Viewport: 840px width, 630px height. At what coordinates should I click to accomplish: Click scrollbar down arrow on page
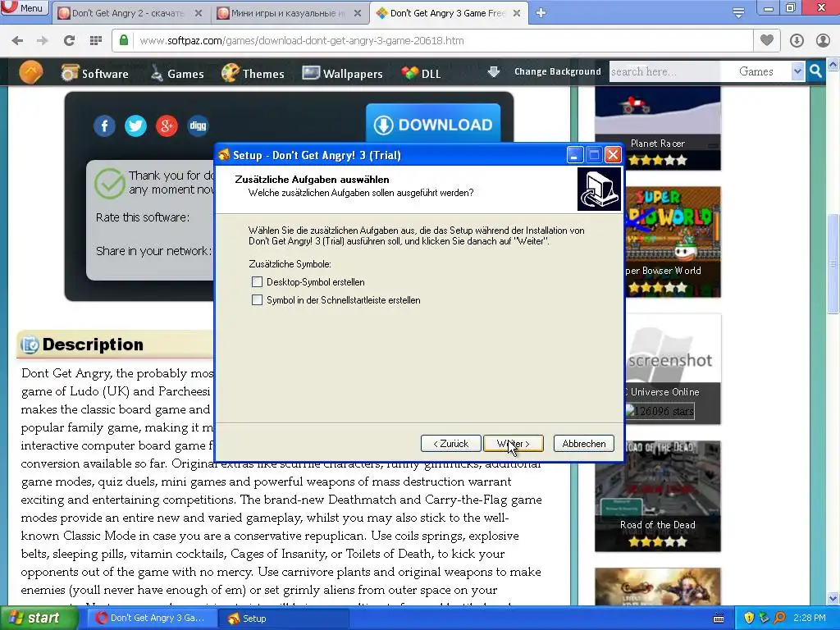coord(833,598)
